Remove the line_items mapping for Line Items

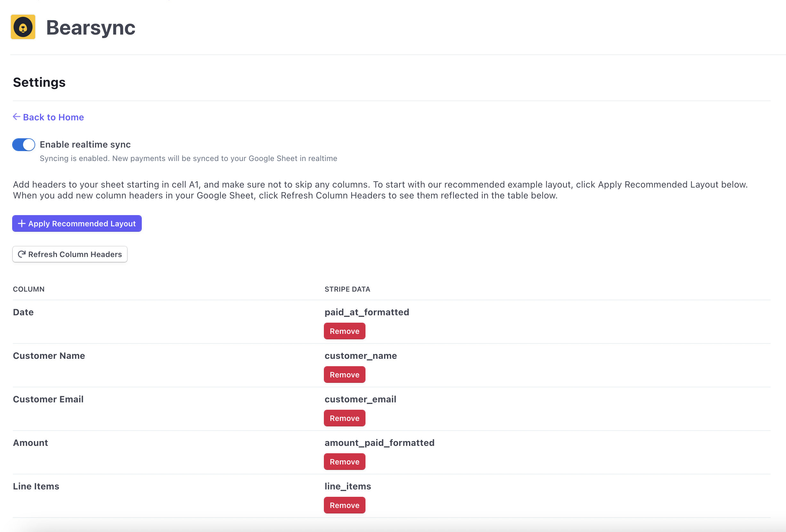pyautogui.click(x=344, y=505)
